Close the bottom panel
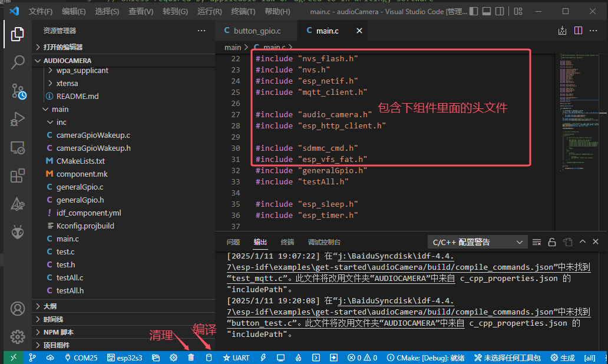The width and height of the screenshot is (608, 364). (x=596, y=241)
